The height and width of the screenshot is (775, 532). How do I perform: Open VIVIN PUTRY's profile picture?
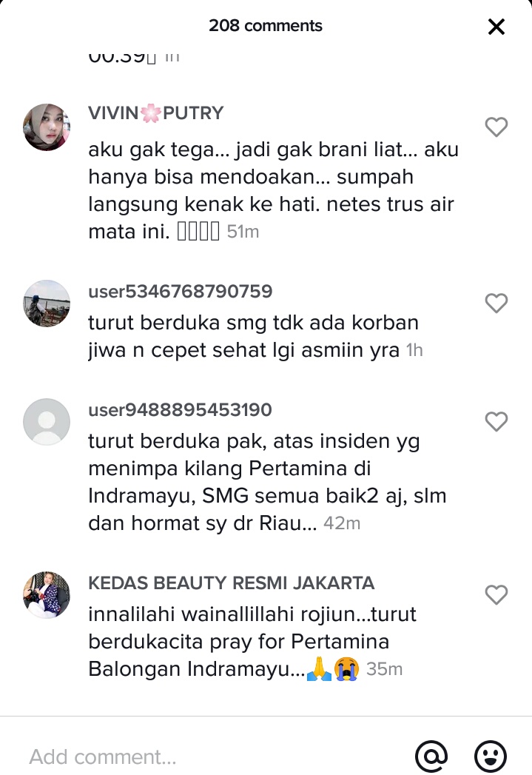47,127
